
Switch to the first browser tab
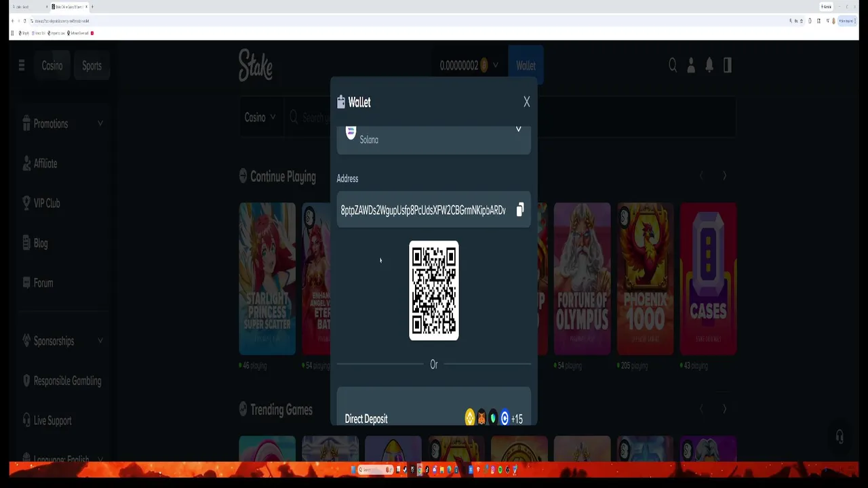click(30, 7)
